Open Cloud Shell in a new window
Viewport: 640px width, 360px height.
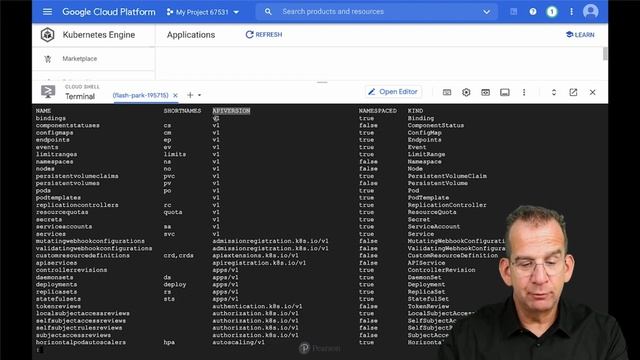point(573,92)
